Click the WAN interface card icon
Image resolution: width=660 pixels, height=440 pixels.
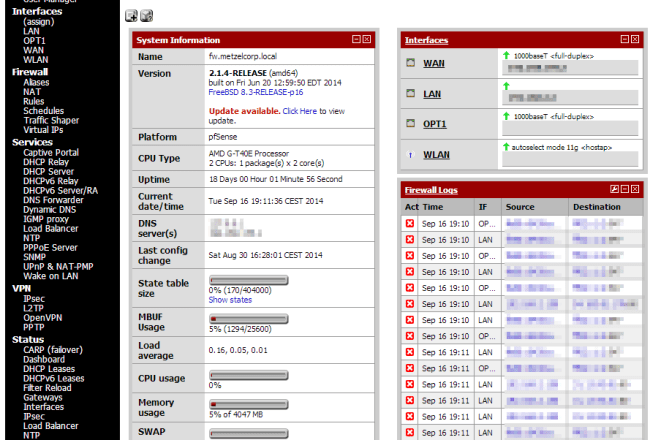click(x=410, y=63)
